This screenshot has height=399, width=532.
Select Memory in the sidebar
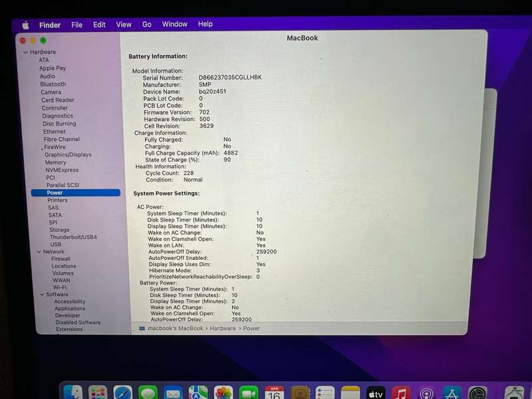[x=55, y=162]
